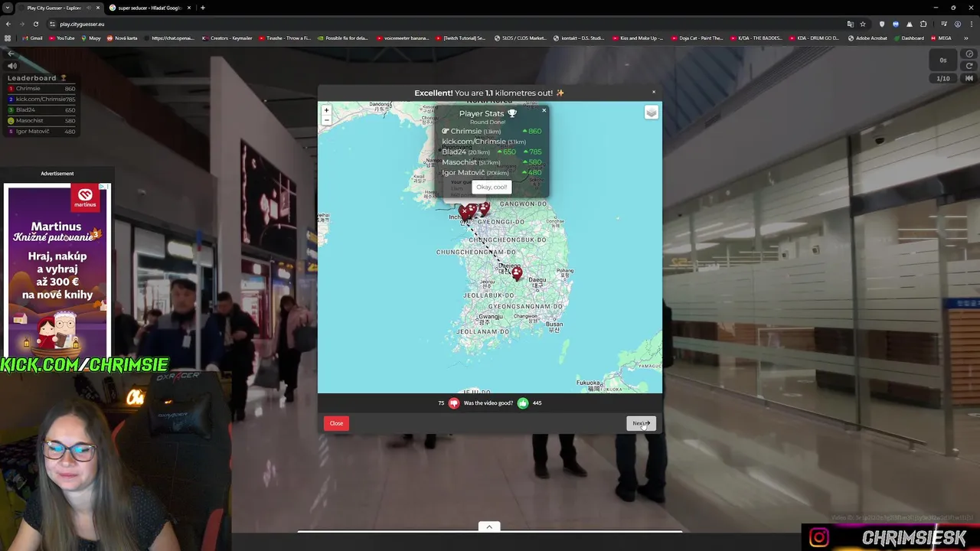
Task: View site information icon in address bar
Action: pos(53,24)
